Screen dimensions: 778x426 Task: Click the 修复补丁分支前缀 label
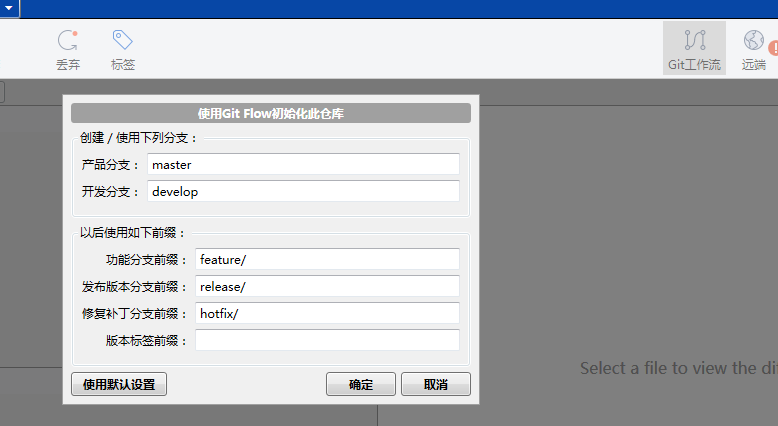134,313
